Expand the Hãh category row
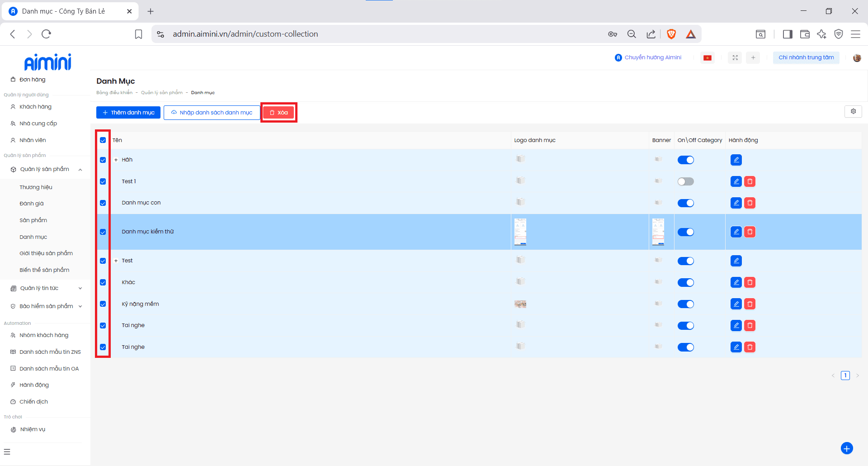The image size is (868, 466). [x=116, y=160]
